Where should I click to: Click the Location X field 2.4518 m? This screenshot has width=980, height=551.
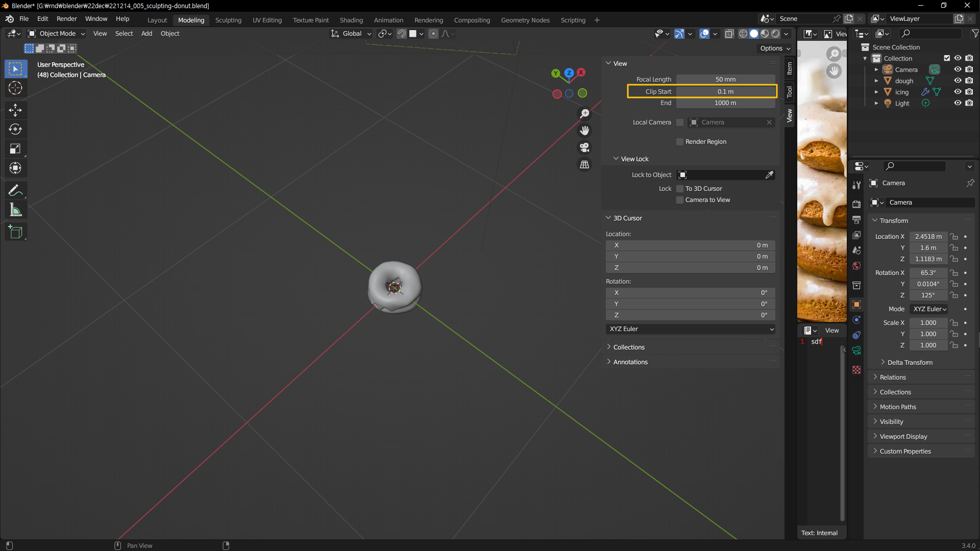(x=928, y=237)
